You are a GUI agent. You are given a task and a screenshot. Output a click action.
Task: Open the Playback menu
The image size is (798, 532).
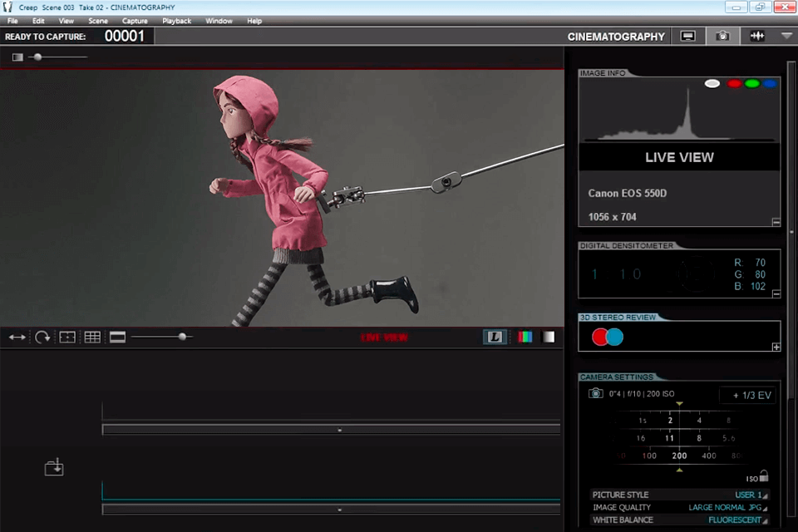tap(176, 21)
